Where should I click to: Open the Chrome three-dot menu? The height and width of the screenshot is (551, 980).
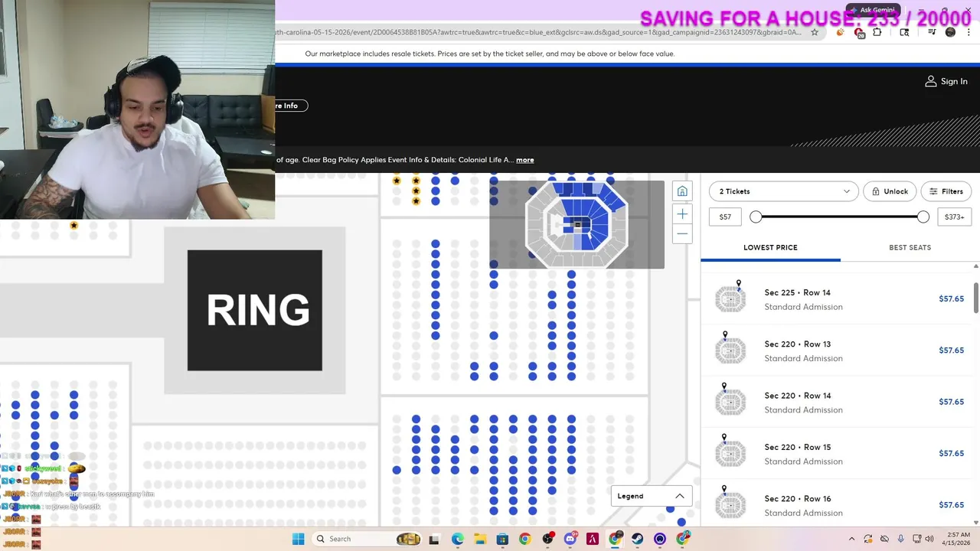click(968, 32)
